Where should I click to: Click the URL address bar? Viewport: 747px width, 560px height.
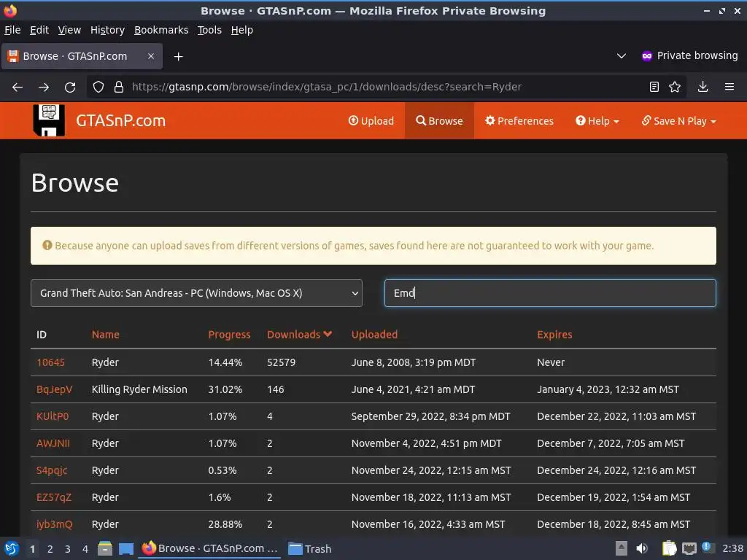coord(386,87)
